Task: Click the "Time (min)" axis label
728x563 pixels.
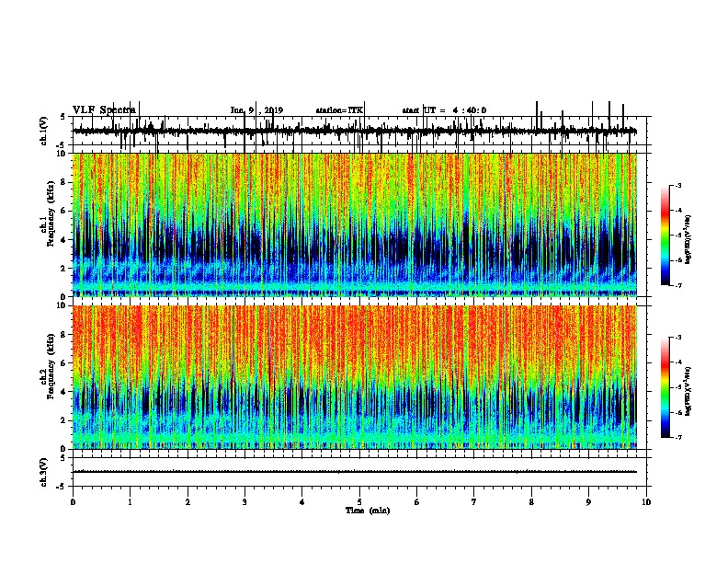Action: 368,511
